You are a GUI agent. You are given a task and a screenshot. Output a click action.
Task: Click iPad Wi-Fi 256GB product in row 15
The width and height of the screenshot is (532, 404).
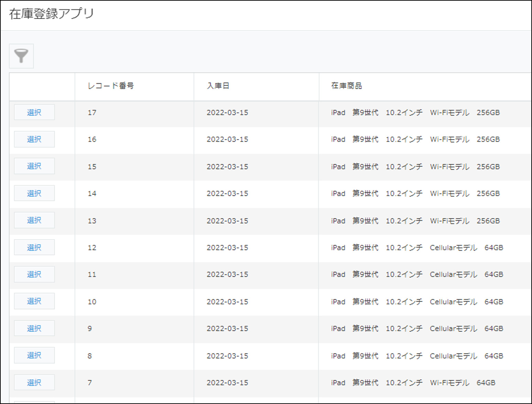[415, 167]
